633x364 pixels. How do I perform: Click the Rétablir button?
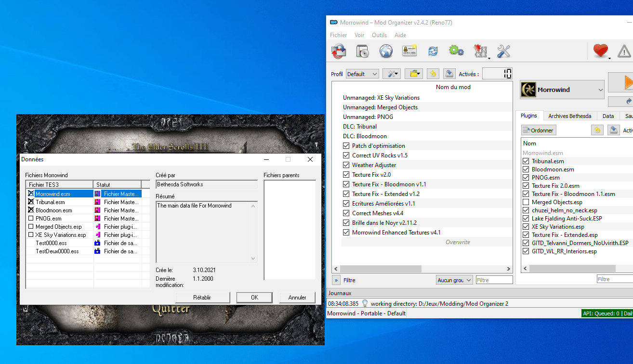tap(202, 298)
